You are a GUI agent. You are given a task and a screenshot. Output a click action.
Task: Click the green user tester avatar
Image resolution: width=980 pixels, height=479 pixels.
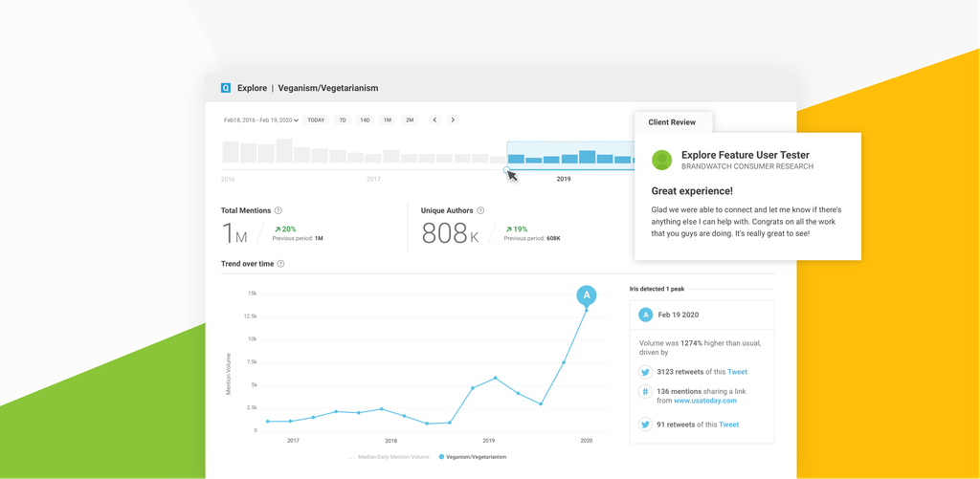pyautogui.click(x=661, y=160)
